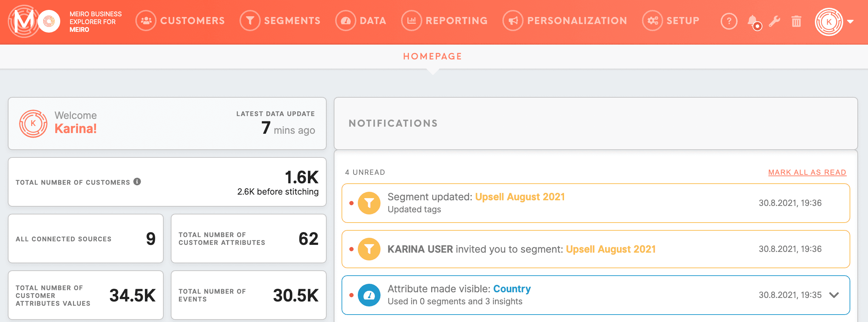Open the Customers section icon
The height and width of the screenshot is (322, 868).
(x=146, y=21)
